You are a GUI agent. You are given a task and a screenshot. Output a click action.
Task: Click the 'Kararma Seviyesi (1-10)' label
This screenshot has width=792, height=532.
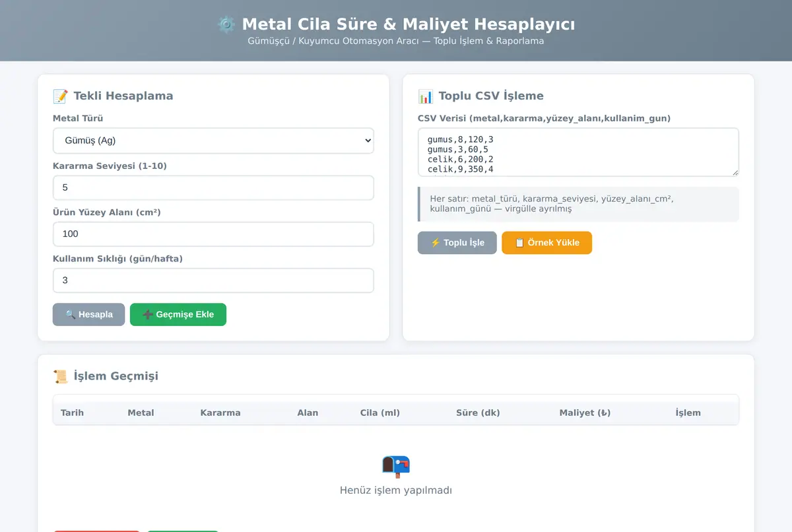tap(110, 166)
